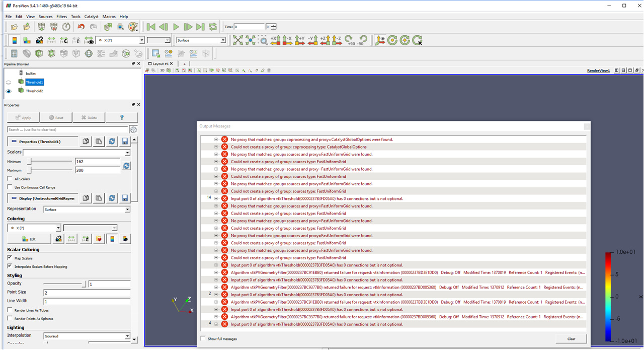Screen dimensions: 644x350
Task: Check the All Scalars checkbox
Action: pyautogui.click(x=10, y=179)
